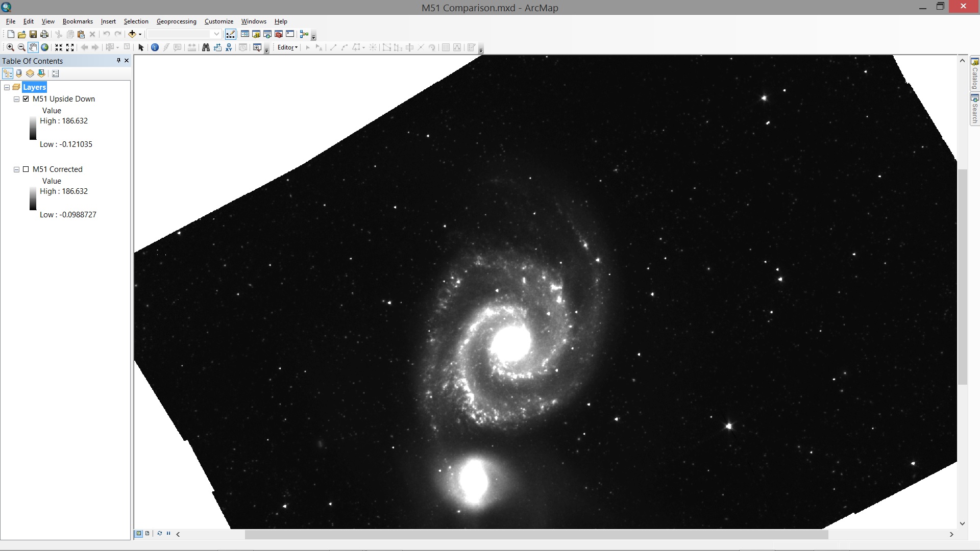The height and width of the screenshot is (551, 980).
Task: Select the Find binoculars tool
Action: [x=205, y=47]
